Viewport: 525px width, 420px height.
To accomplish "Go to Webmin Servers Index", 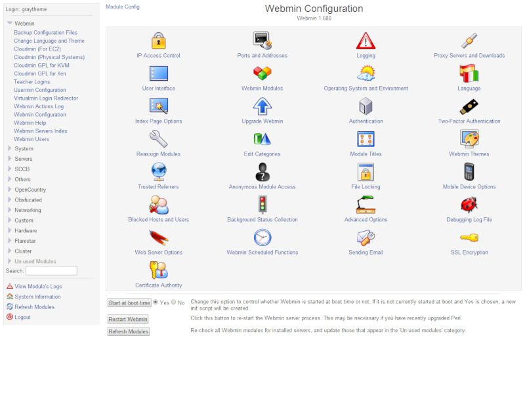I will coord(41,131).
